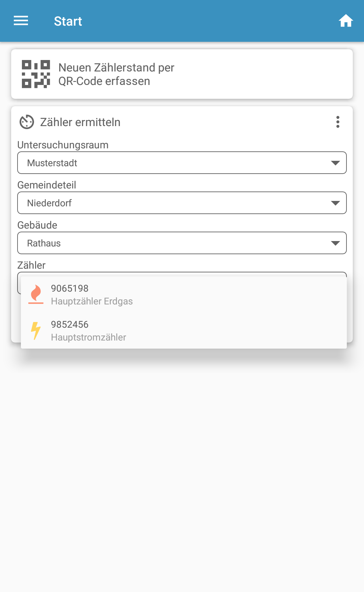Click the Gebäude label
Viewport: 364px width, 592px height.
pos(37,225)
